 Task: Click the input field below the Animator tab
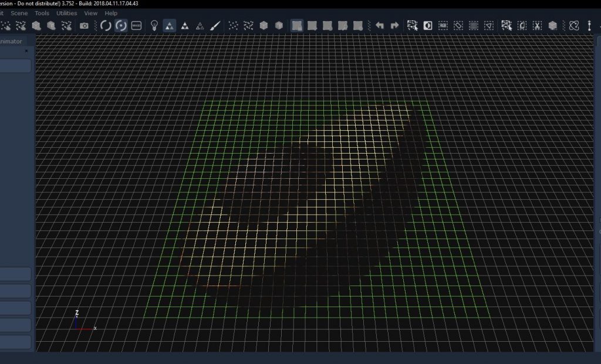[x=16, y=65]
